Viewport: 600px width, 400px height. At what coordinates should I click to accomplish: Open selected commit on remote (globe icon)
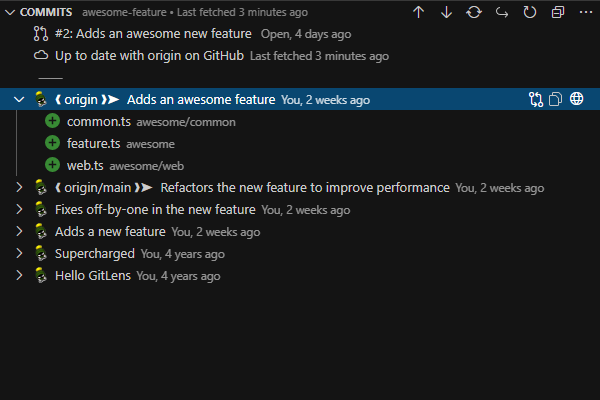[577, 99]
